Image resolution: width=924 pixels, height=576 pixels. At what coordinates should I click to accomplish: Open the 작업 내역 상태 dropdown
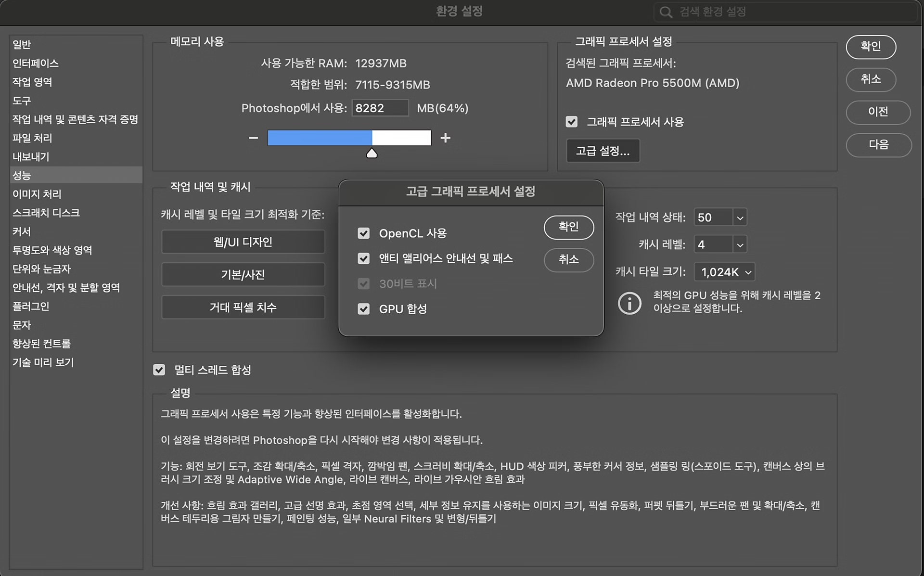740,218
